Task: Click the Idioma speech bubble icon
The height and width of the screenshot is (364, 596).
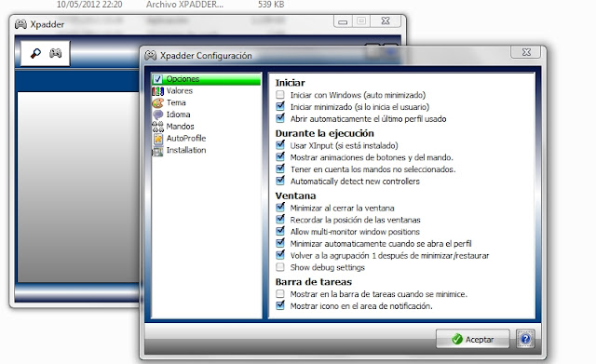Action: [x=157, y=115]
